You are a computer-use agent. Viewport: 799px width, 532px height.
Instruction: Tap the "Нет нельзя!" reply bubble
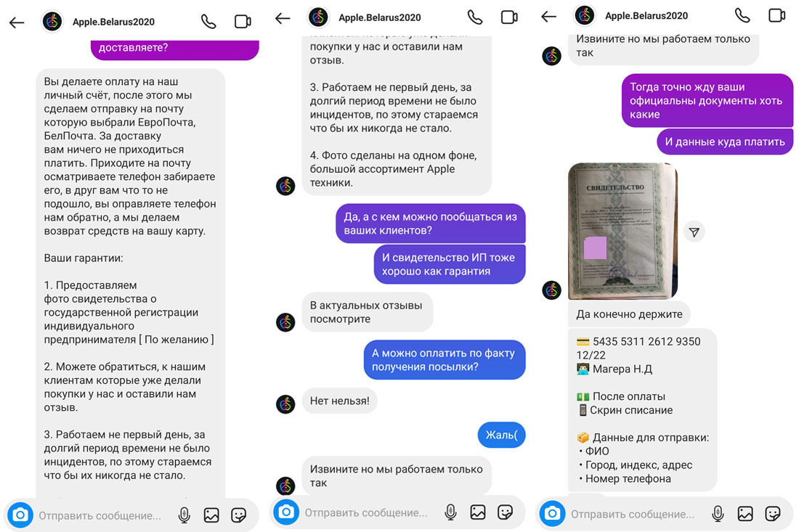[339, 401]
